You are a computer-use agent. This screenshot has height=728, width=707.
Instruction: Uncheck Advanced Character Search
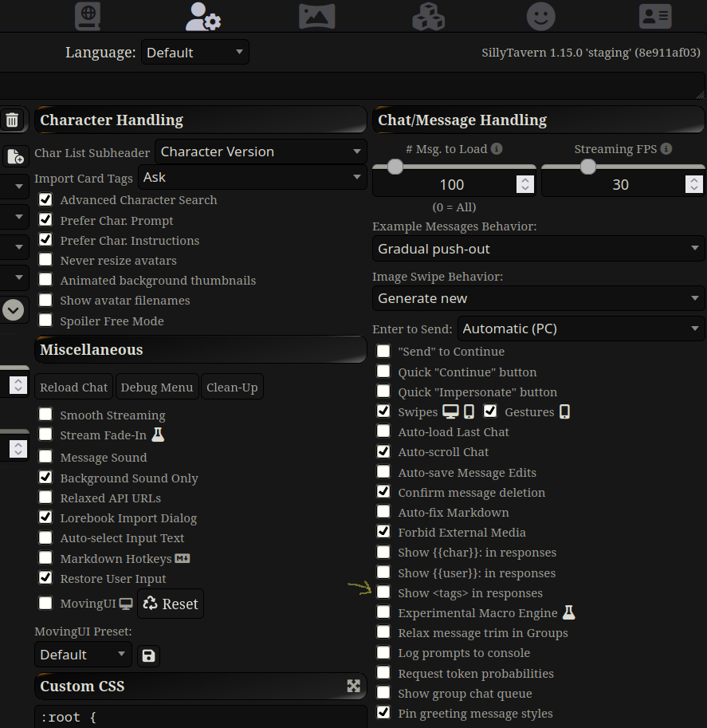[x=45, y=199]
